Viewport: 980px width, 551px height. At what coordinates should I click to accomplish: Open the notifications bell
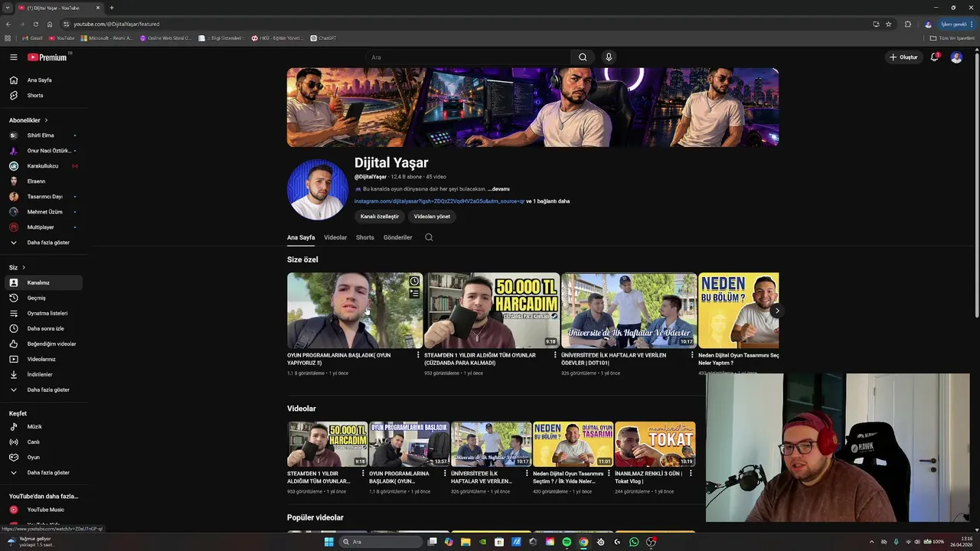[x=934, y=57]
